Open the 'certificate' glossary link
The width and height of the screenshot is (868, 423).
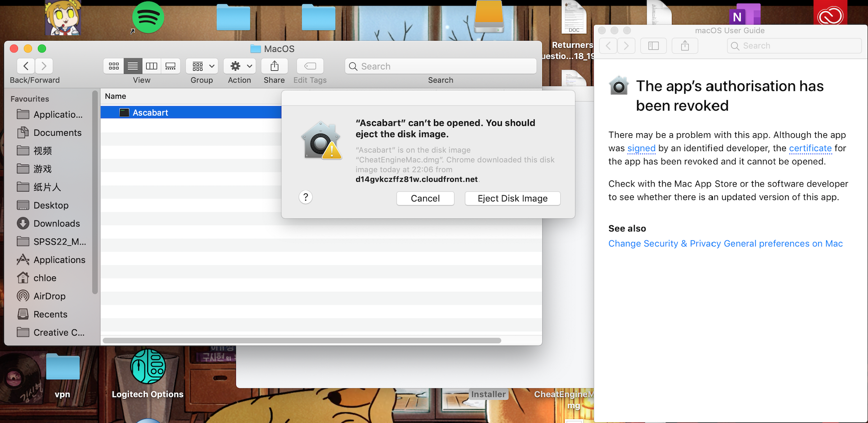pos(810,148)
